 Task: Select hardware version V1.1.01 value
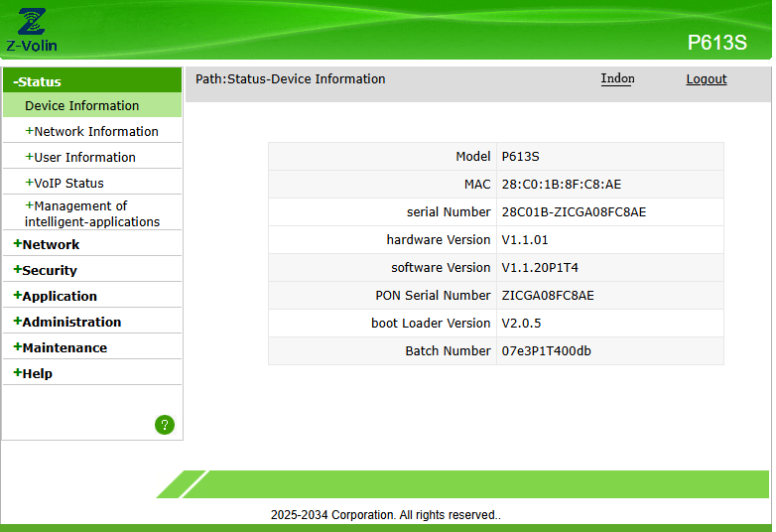[525, 240]
